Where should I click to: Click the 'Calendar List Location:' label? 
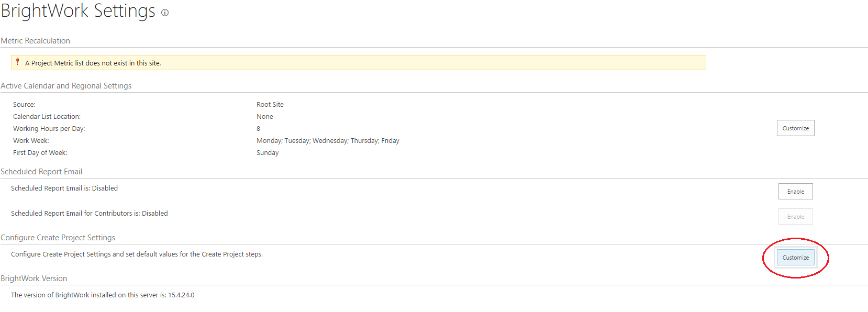47,117
